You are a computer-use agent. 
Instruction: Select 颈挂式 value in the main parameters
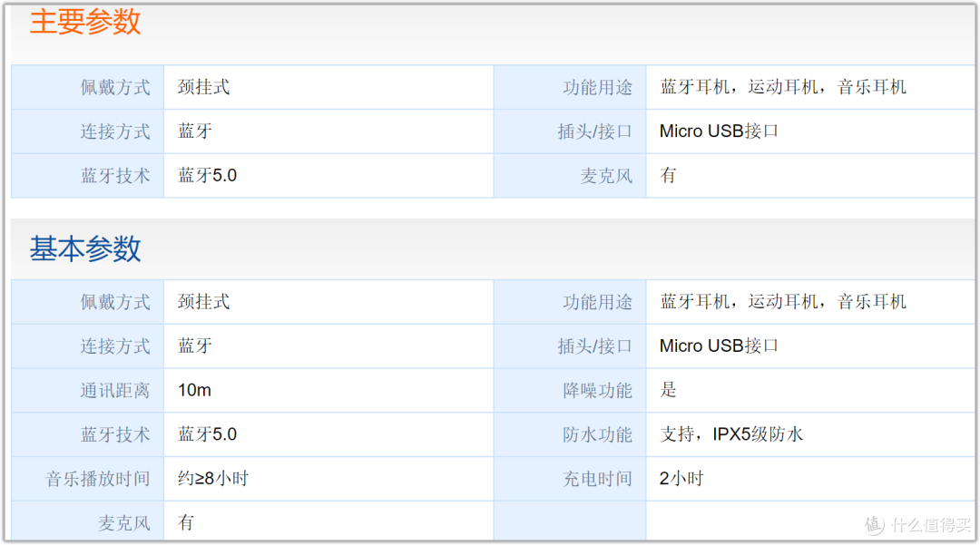pyautogui.click(x=204, y=87)
